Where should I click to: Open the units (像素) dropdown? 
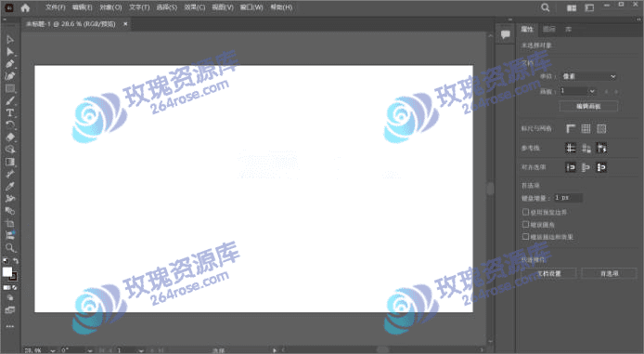[x=589, y=76]
